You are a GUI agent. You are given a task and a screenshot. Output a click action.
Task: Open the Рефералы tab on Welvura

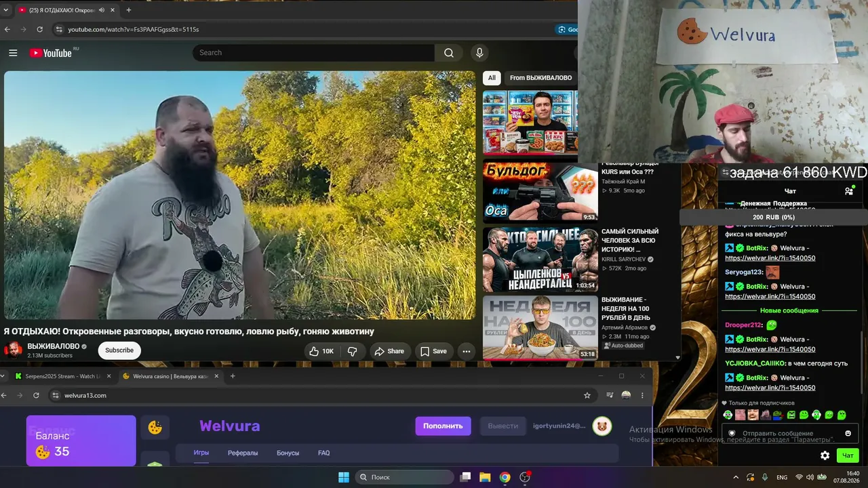[x=243, y=453]
